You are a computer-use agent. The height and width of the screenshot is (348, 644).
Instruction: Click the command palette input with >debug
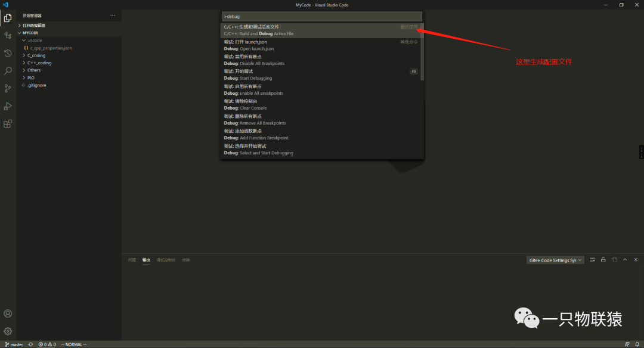(x=322, y=17)
